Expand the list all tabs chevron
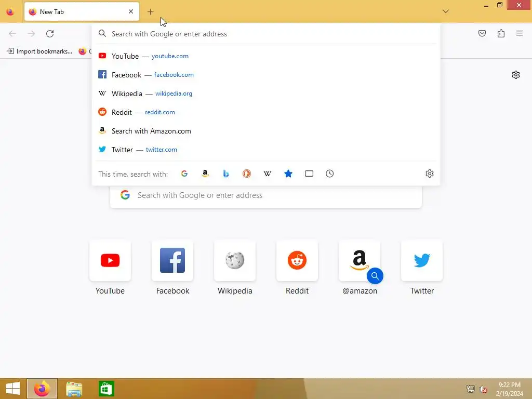 coord(445,11)
